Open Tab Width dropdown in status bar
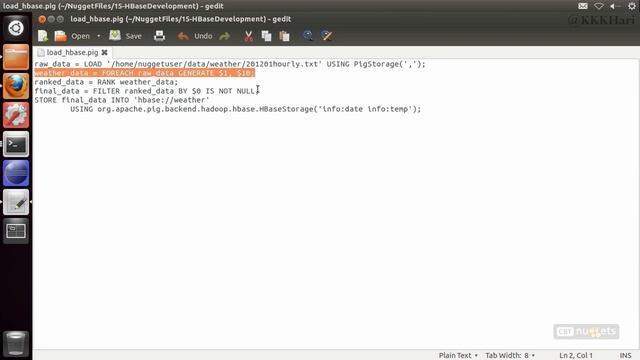 coord(510,355)
